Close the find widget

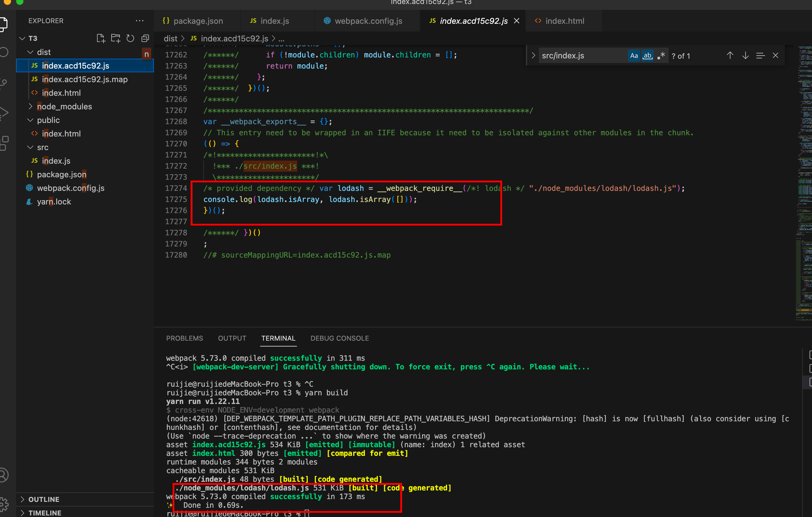[776, 56]
